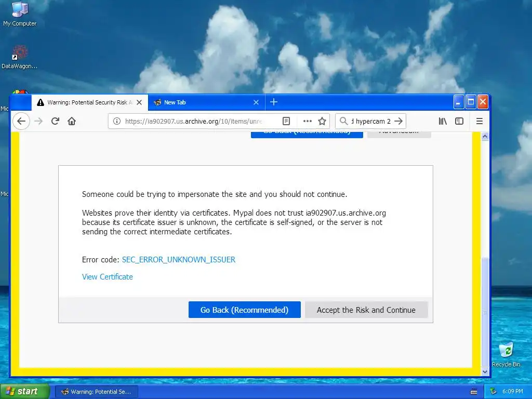Screen dimensions: 532x399
Task: Bookmark this page with the star
Action: [322, 121]
